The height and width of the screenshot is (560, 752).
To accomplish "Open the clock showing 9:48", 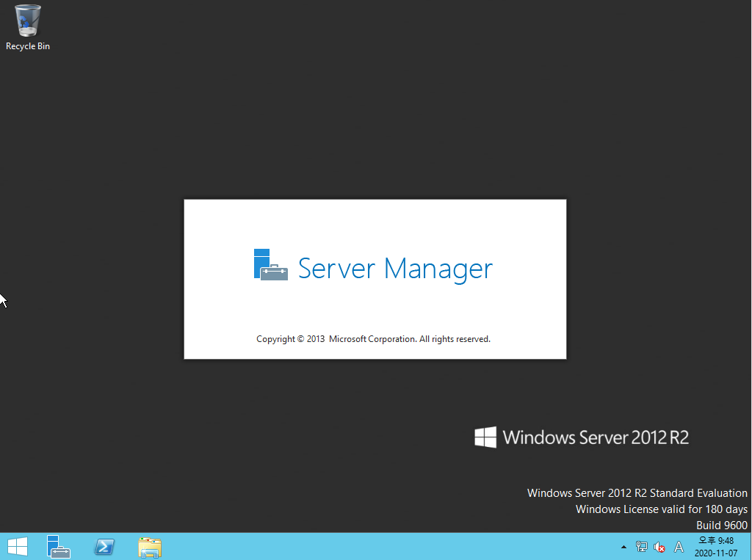I will click(716, 541).
